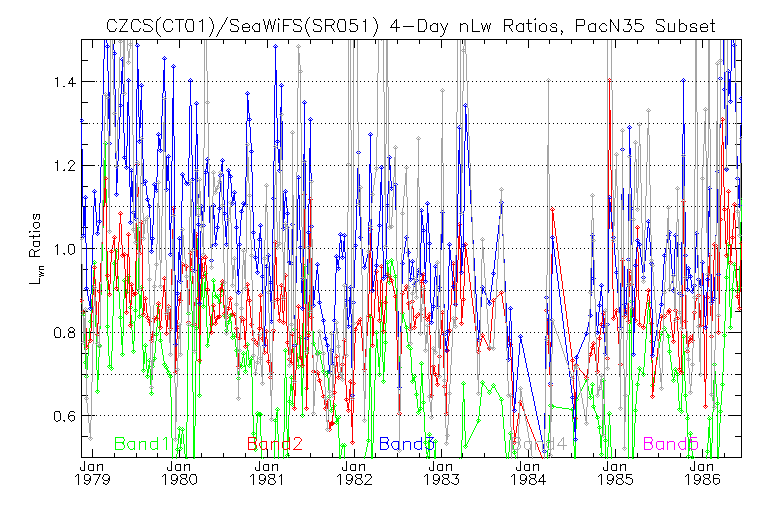The height and width of the screenshot is (512, 768).
Task: Click the Jan 1981 x-axis label
Action: (x=266, y=473)
